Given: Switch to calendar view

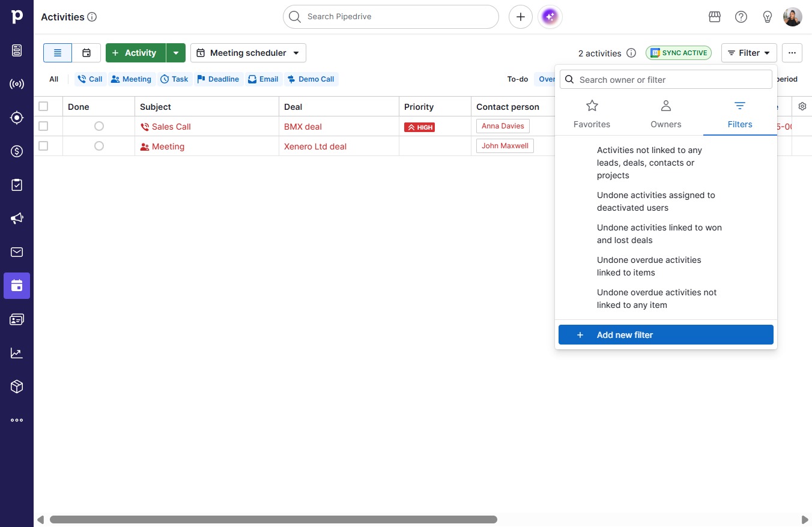Looking at the screenshot, I should pos(86,53).
